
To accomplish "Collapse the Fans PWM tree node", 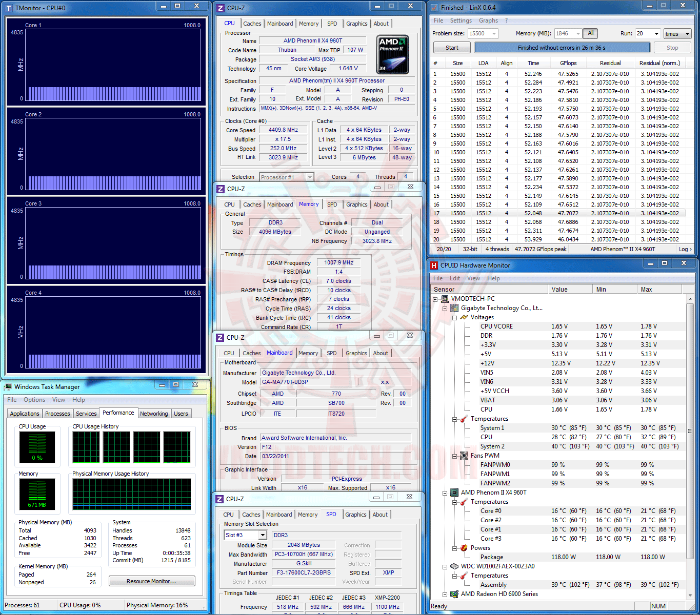I will pos(455,456).
